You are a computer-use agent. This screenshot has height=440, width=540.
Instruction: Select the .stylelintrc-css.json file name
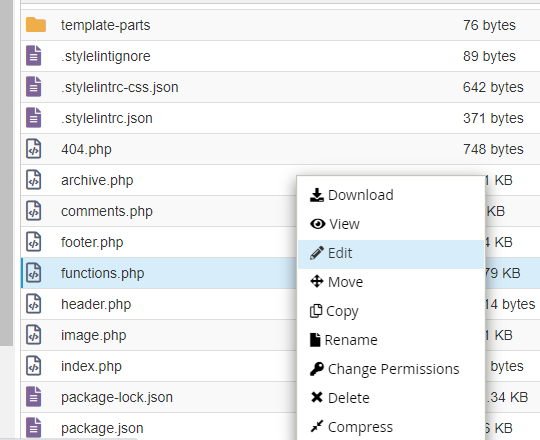click(x=120, y=87)
